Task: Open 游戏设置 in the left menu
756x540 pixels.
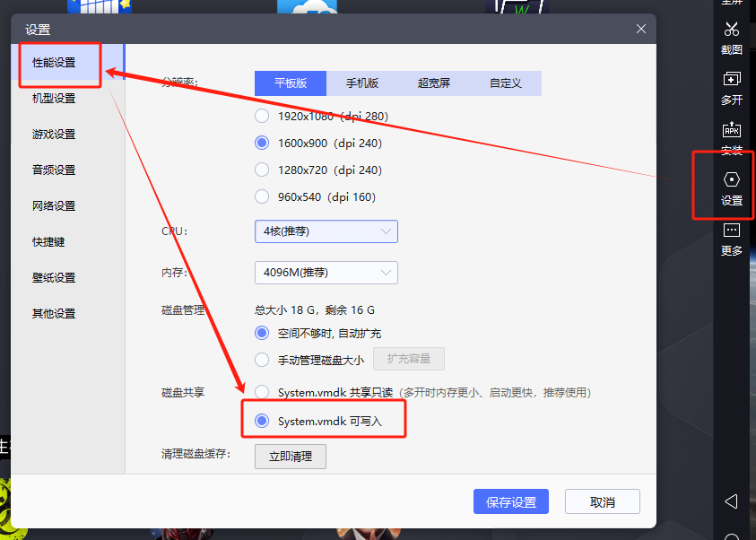Action: point(67,134)
